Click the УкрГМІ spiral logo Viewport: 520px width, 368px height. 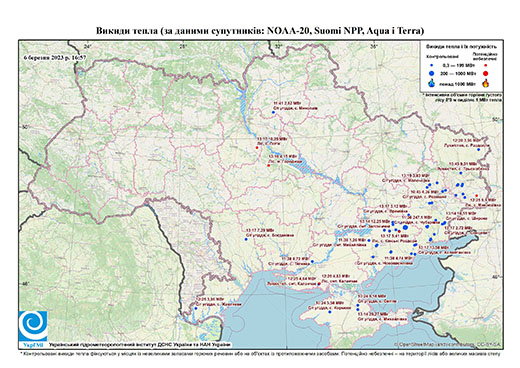pyautogui.click(x=33, y=326)
